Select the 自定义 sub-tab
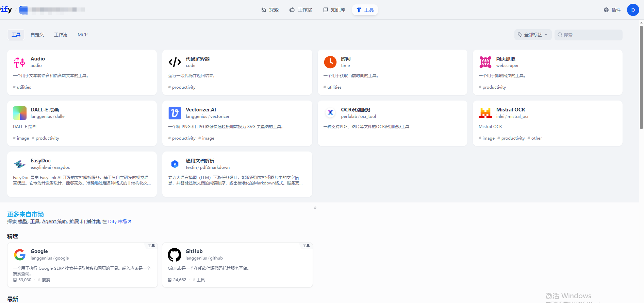644x303 pixels. click(x=37, y=35)
